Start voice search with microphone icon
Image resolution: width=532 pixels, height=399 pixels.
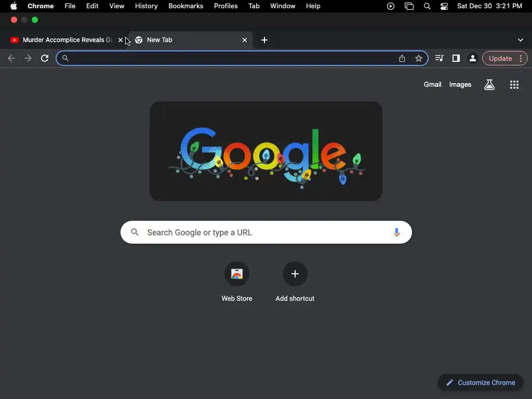[396, 232]
